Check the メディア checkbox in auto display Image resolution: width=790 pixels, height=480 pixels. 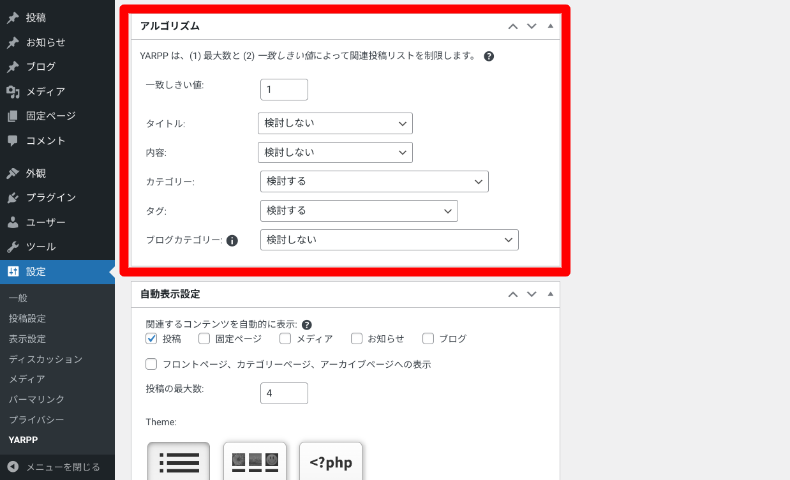pyautogui.click(x=285, y=338)
